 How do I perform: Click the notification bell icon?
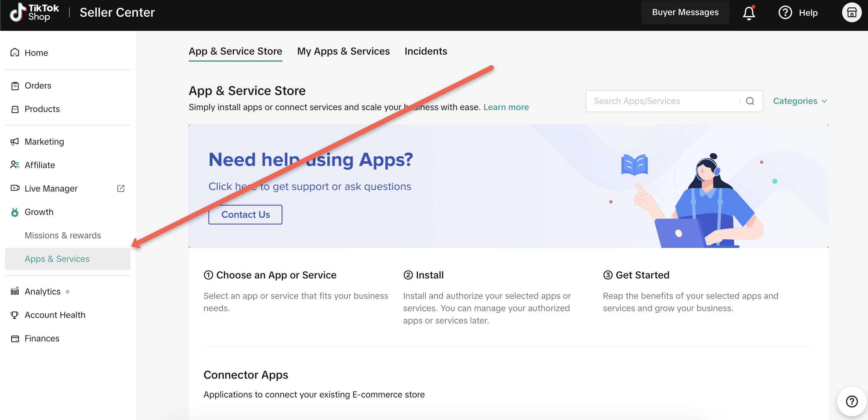(748, 13)
